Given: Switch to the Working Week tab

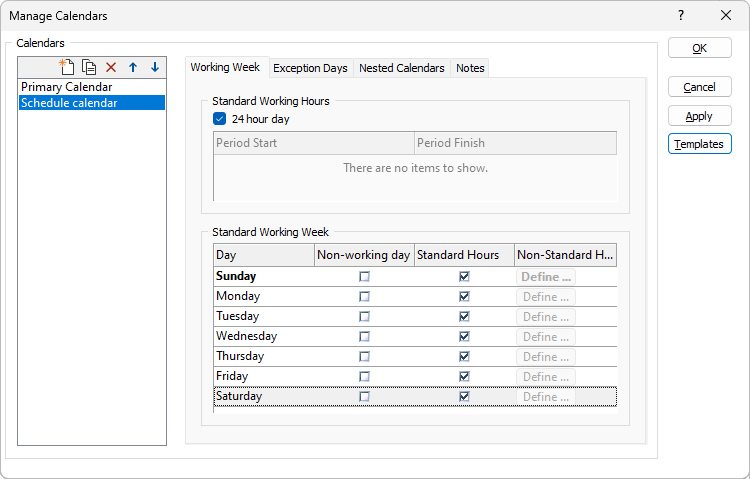Looking at the screenshot, I should click(x=225, y=67).
